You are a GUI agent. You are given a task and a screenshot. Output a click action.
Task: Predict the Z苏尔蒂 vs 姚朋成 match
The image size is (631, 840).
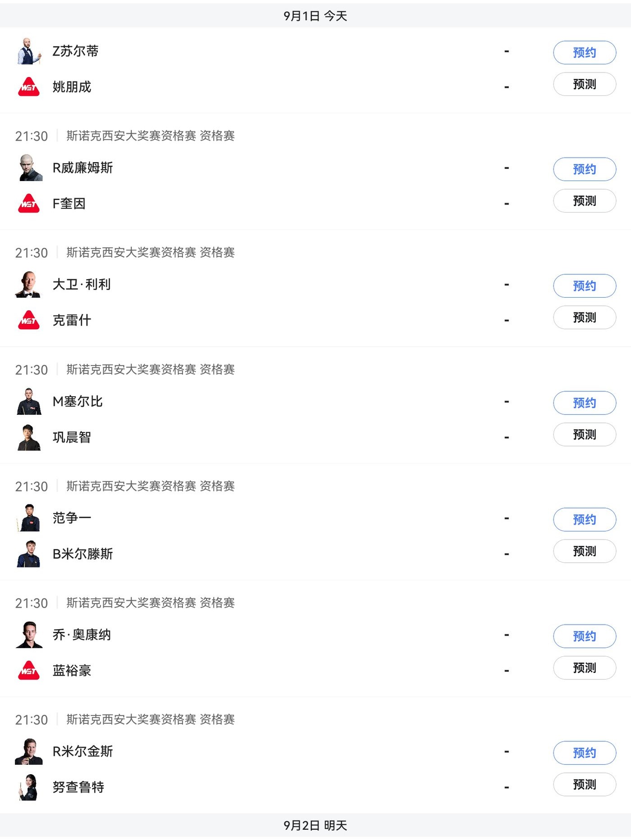pos(585,84)
